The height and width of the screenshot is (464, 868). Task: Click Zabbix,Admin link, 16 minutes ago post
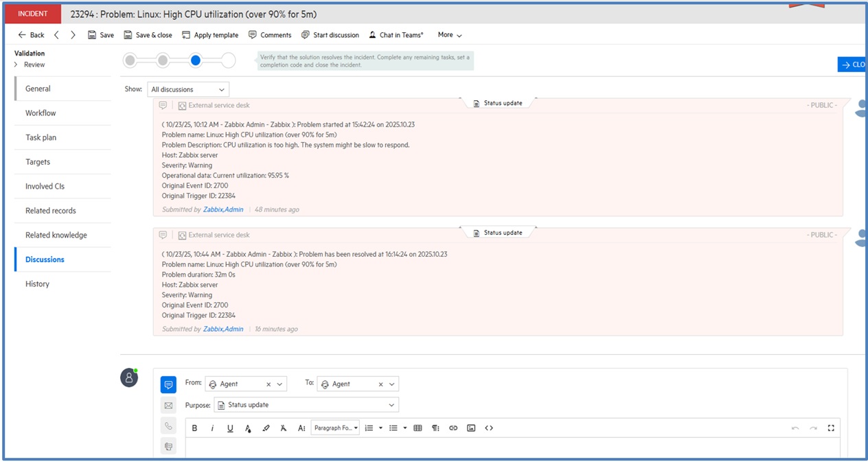(223, 329)
